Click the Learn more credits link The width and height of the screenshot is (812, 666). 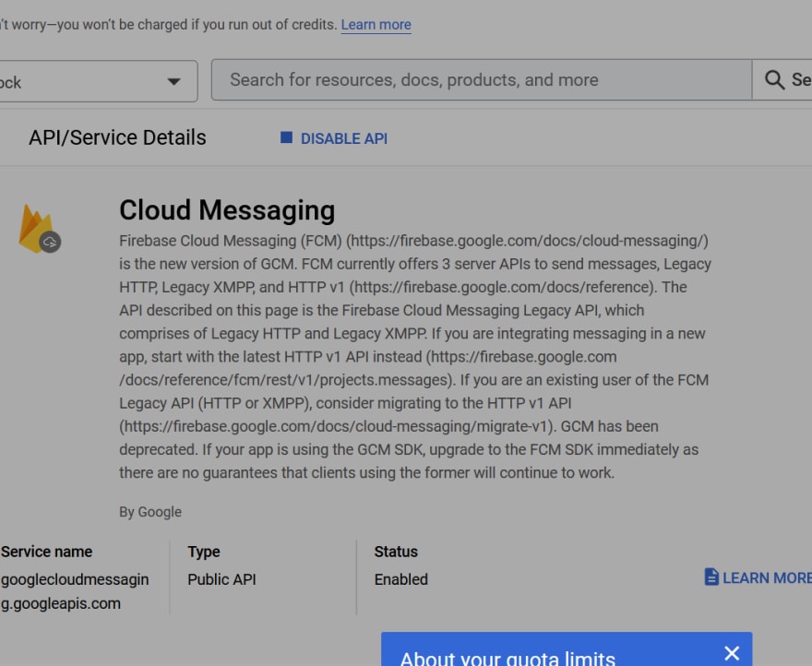pyautogui.click(x=376, y=25)
